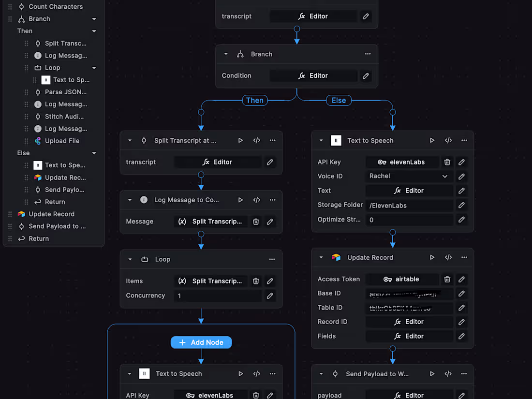Click the Add Node button
The width and height of the screenshot is (532, 399).
point(201,342)
